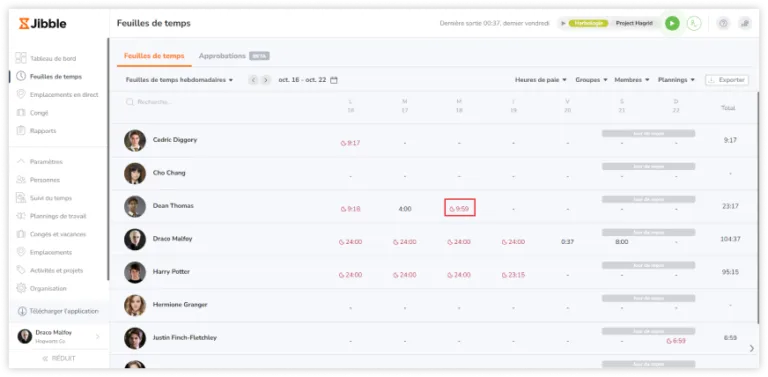Open Dean Thomas 9:59 Wednesday entry

point(459,209)
